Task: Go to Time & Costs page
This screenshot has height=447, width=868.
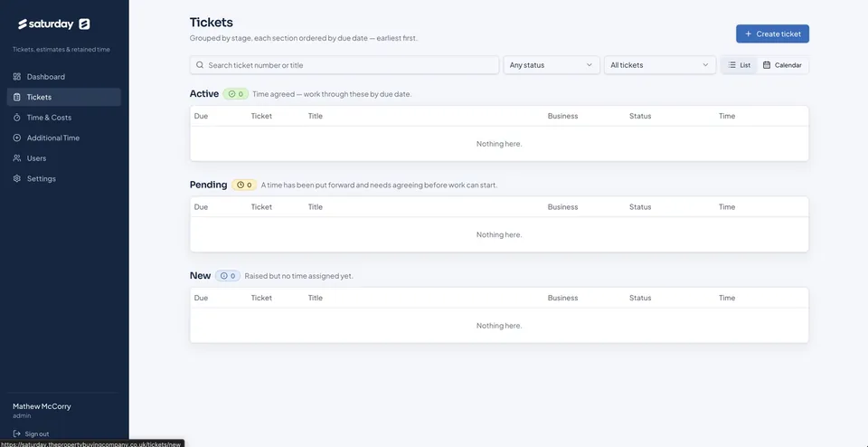Action: pyautogui.click(x=63, y=118)
